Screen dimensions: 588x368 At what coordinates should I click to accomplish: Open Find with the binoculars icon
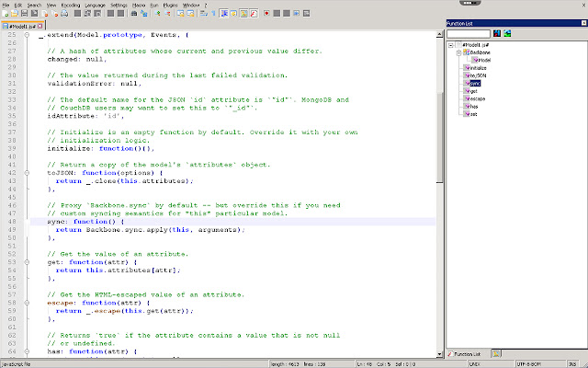[x=134, y=14]
